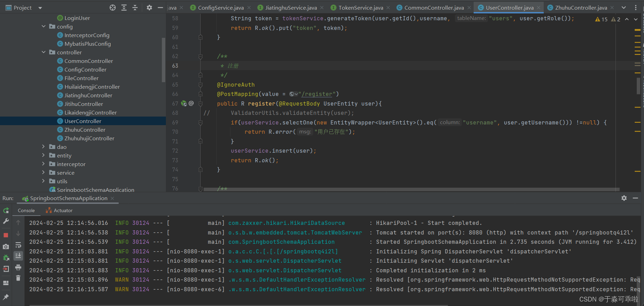Image resolution: width=644 pixels, height=306 pixels.
Task: Open InterceptorConfig in project tree
Action: pyautogui.click(x=87, y=35)
